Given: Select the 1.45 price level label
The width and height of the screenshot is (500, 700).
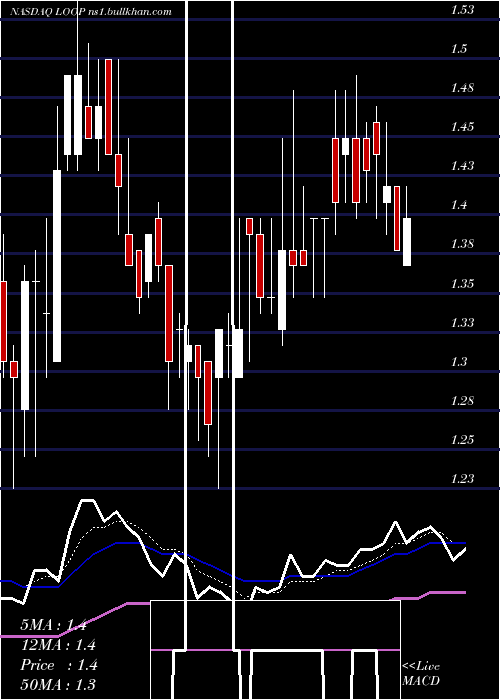Looking at the screenshot, I should point(462,127).
